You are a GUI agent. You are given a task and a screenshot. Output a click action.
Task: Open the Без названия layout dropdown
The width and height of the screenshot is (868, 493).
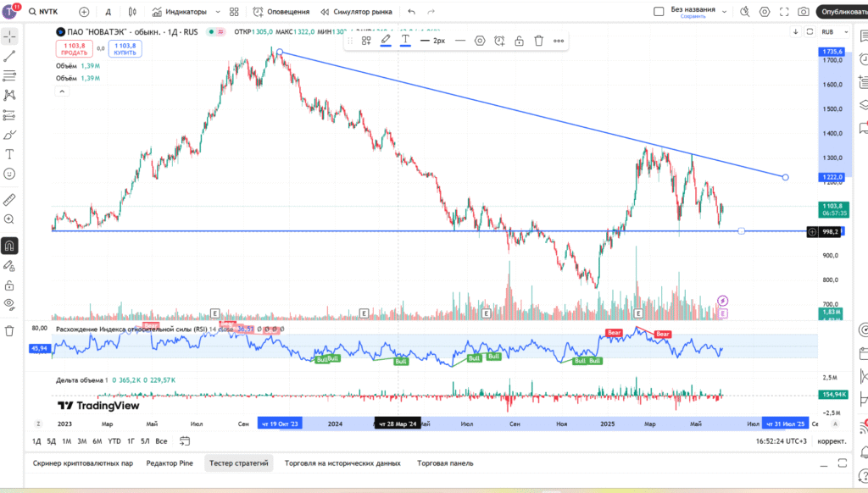pyautogui.click(x=724, y=12)
